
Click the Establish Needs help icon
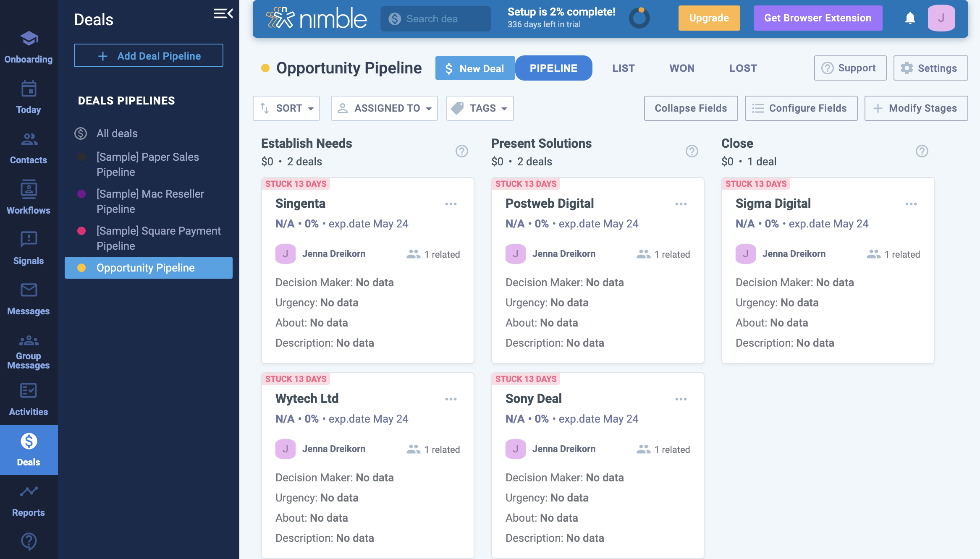click(461, 151)
